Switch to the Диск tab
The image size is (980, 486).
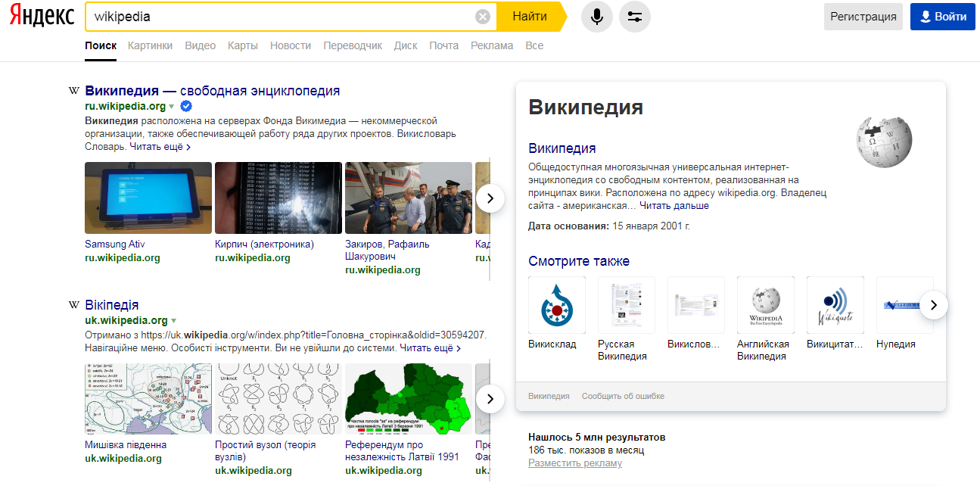(x=406, y=45)
